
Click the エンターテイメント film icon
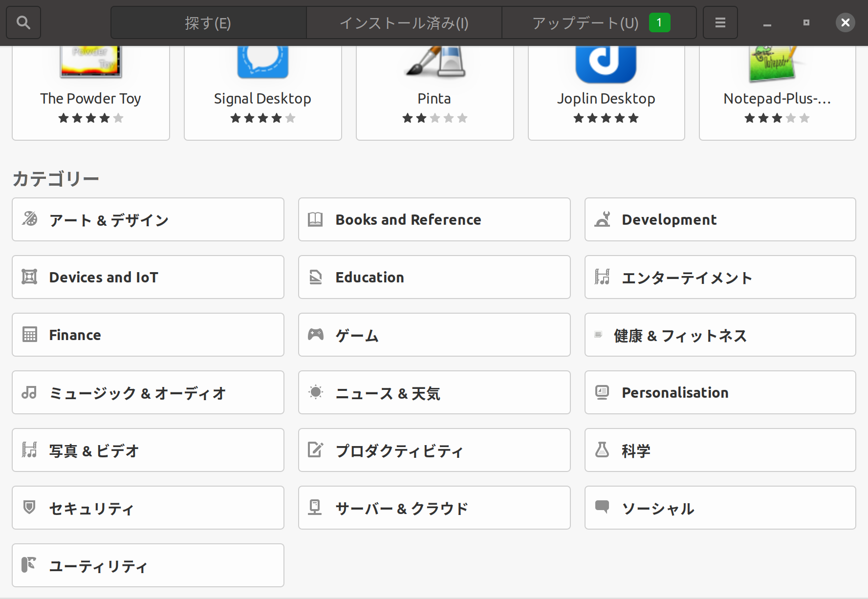pos(602,277)
